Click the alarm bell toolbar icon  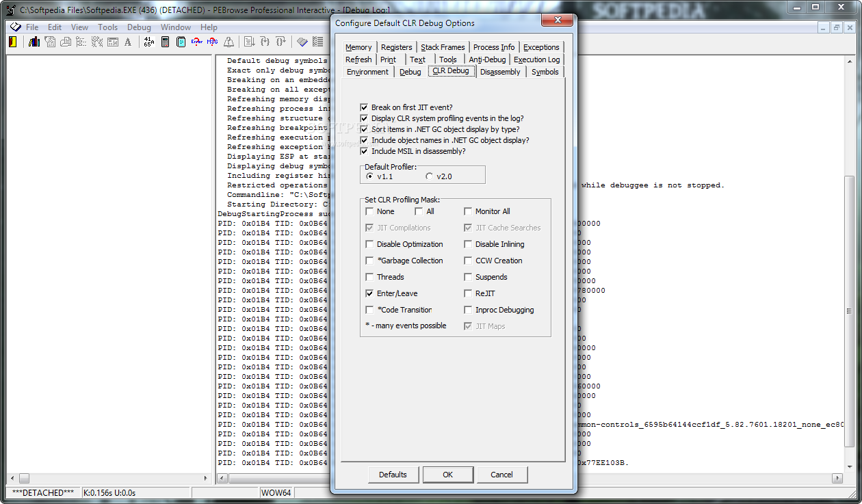click(229, 42)
